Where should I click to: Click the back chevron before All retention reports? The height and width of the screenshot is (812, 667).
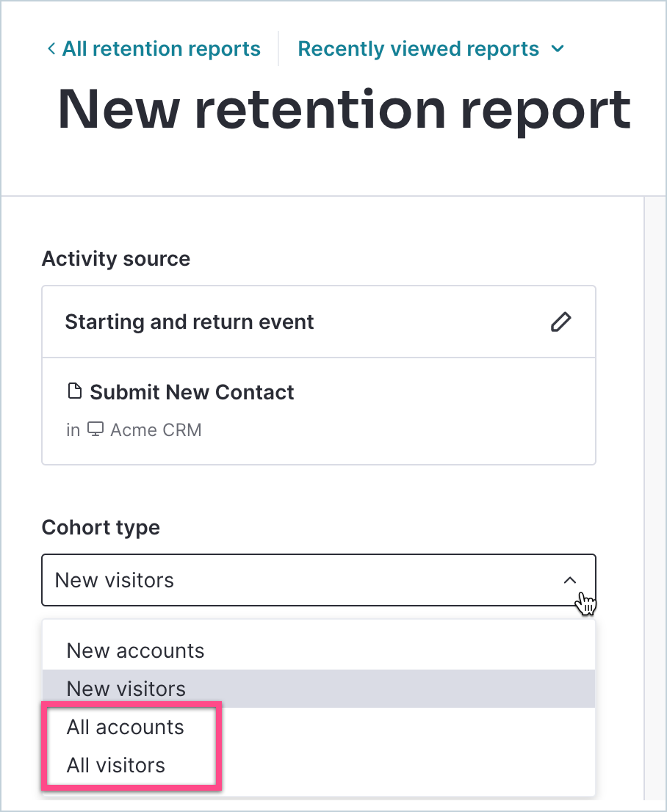[50, 48]
